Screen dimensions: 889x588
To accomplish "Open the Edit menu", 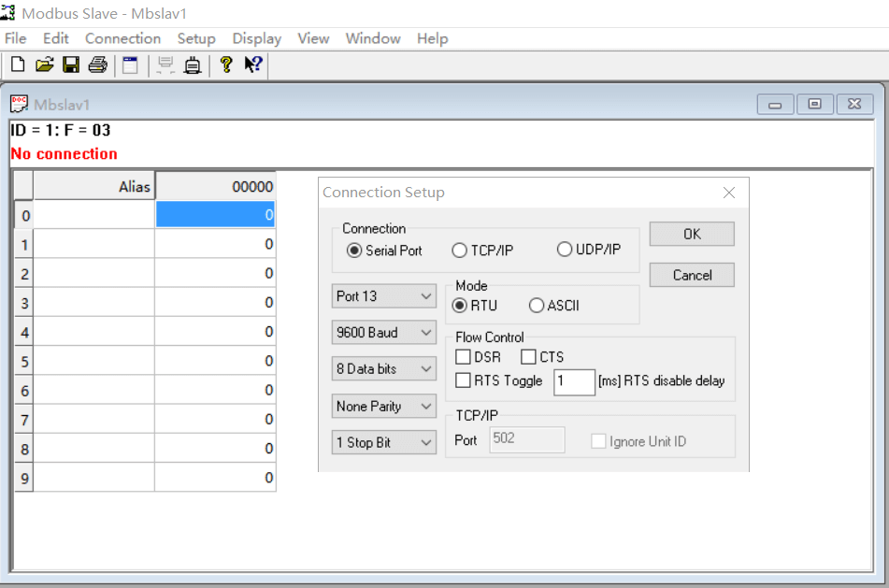I will 55,38.
